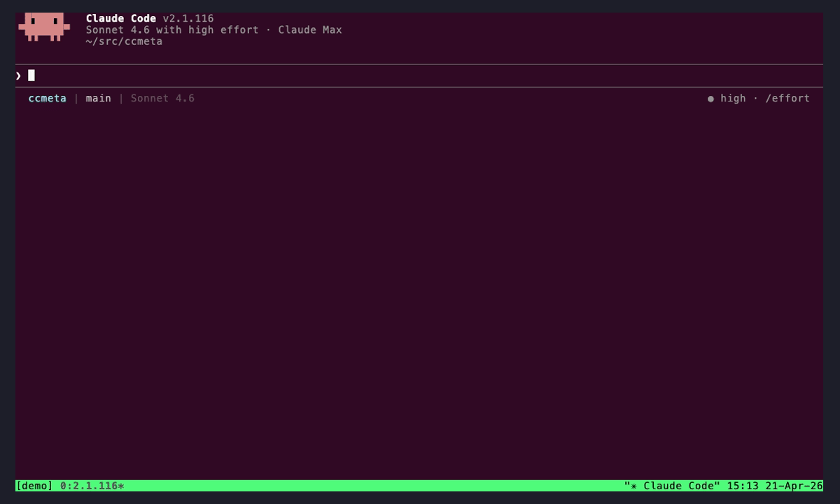840x504 pixels.
Task: Click the effort level dot indicator
Action: coord(710,99)
